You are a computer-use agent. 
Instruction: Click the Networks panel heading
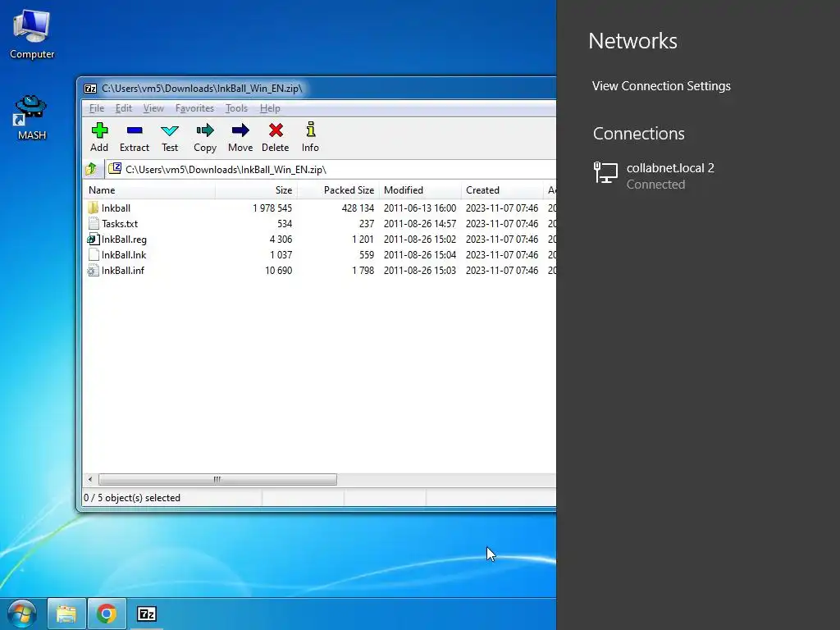(632, 41)
